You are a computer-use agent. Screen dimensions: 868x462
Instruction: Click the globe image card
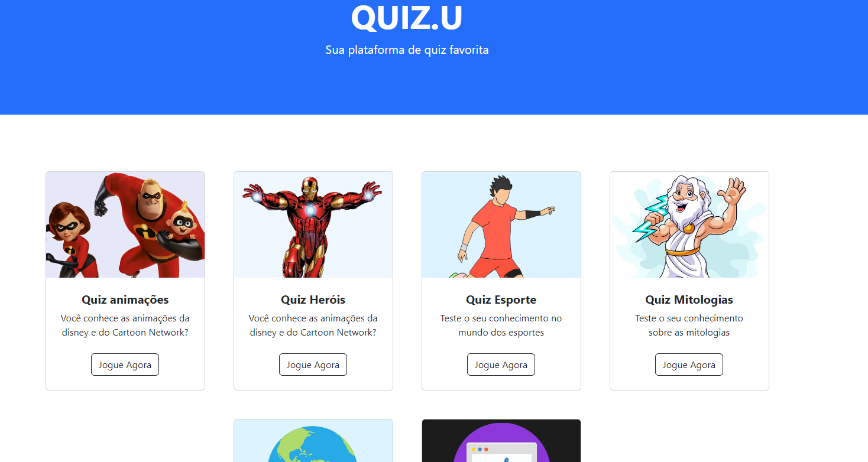(x=313, y=441)
